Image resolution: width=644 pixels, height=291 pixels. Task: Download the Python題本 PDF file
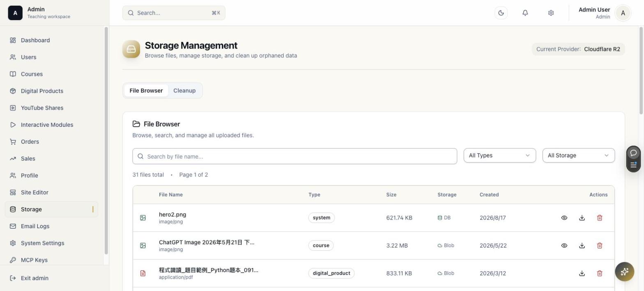click(x=582, y=273)
